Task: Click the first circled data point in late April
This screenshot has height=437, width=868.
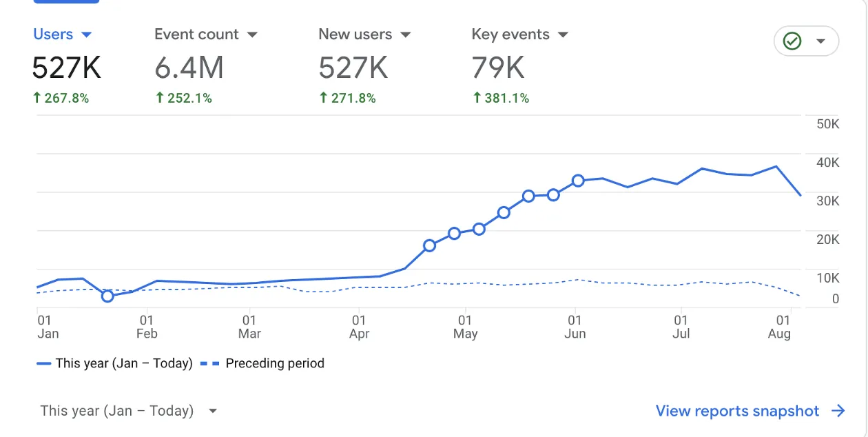Action: (429, 245)
